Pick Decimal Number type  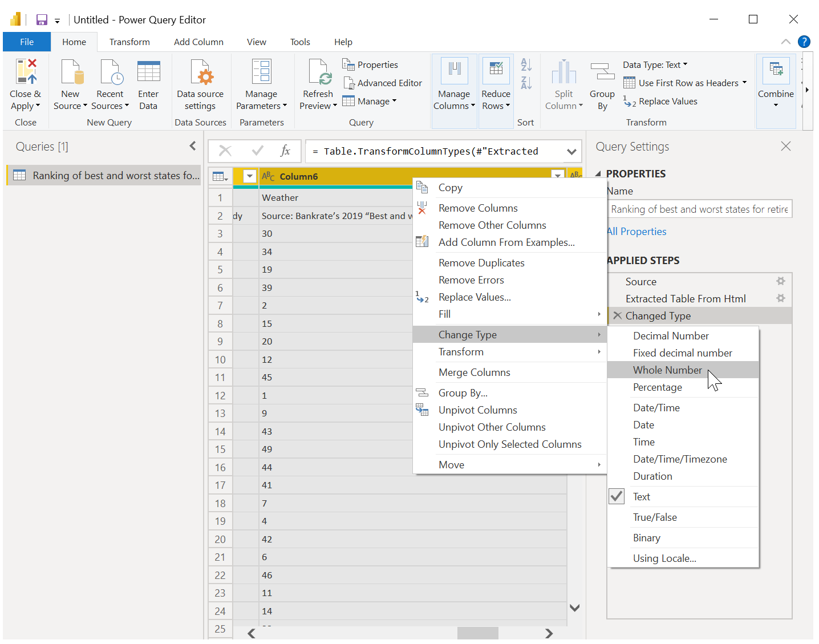pos(683,336)
